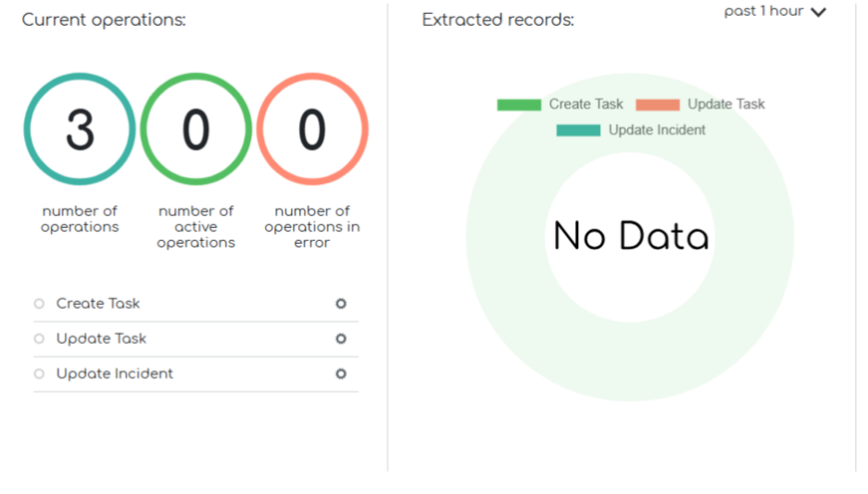Open settings gear for Update Incident

(341, 373)
